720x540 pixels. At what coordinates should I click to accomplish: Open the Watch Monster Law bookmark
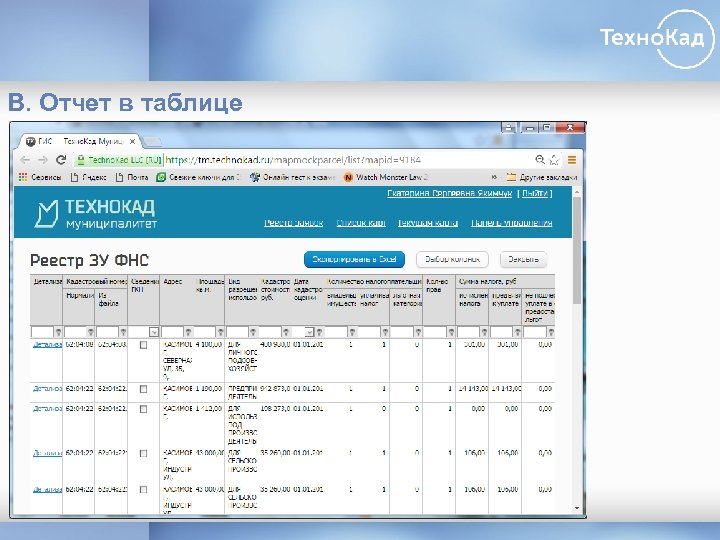(386, 177)
